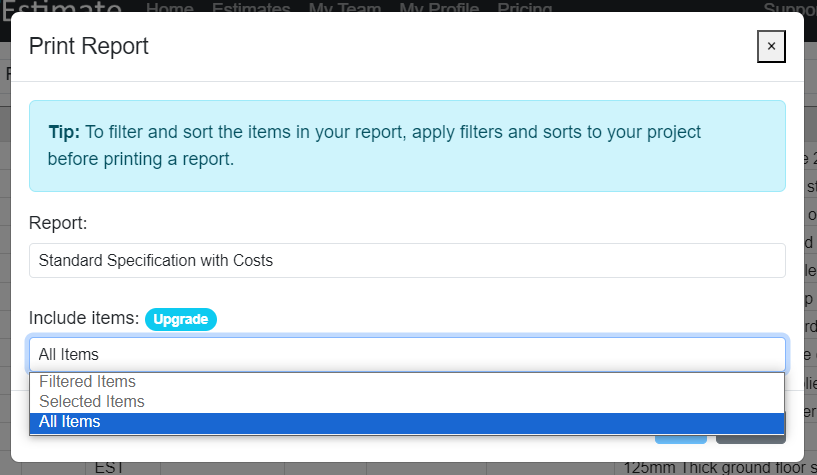Click the partially hidden light blue button
Image resolution: width=817 pixels, height=475 pixels.
(x=680, y=440)
